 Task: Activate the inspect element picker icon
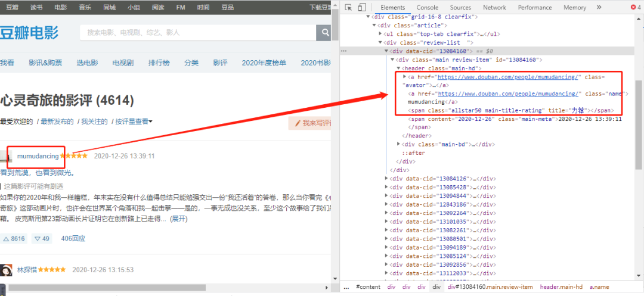click(x=348, y=8)
